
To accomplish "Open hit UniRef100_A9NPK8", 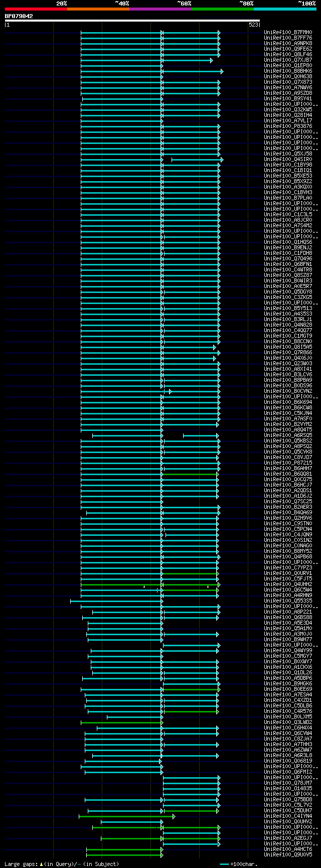I will (x=288, y=44).
